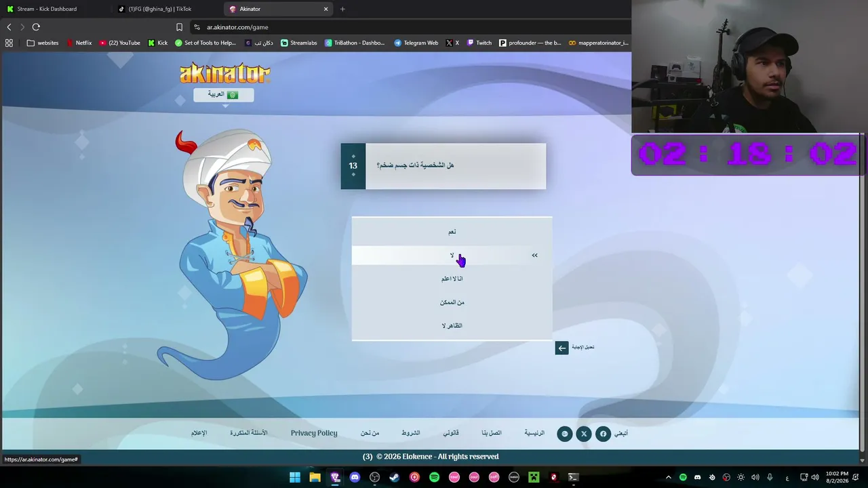Open the Twitch bookmark
868x488 pixels.
pyautogui.click(x=479, y=43)
